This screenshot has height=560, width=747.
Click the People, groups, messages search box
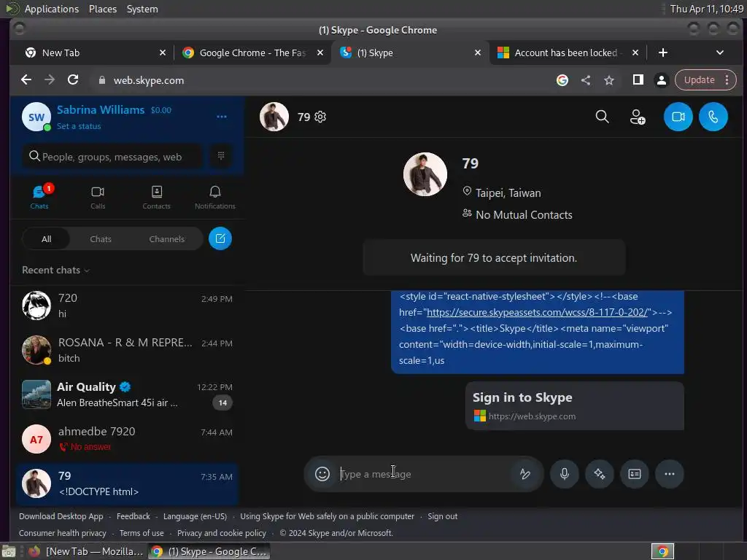(112, 156)
